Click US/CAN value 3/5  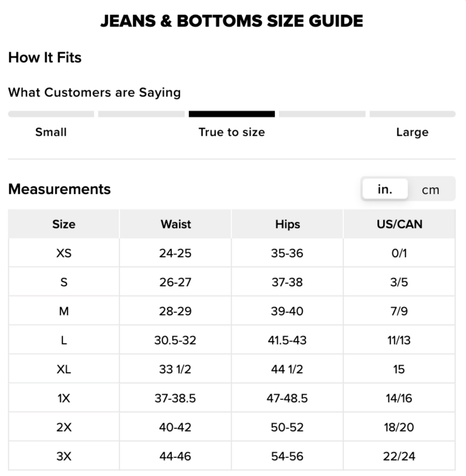click(400, 282)
